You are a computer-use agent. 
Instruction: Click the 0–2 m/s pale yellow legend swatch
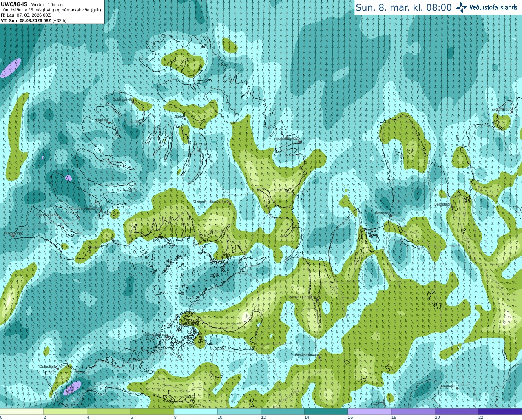(x=22, y=411)
